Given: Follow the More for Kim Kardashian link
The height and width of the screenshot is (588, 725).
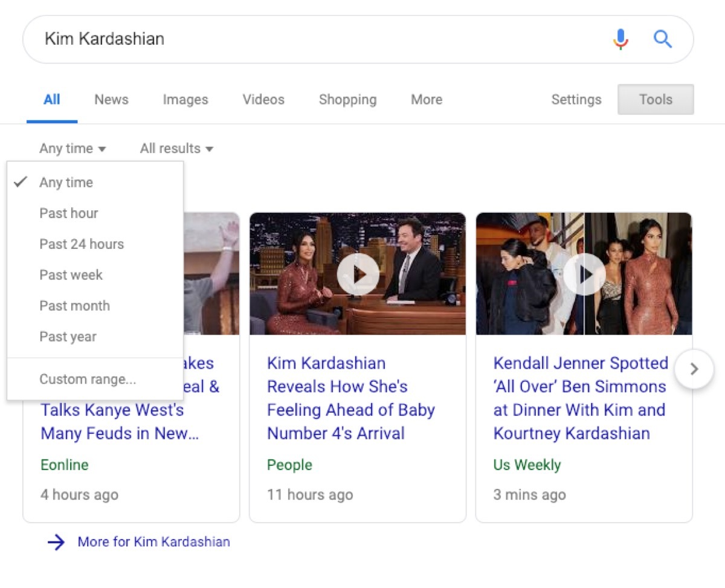Looking at the screenshot, I should tap(153, 542).
